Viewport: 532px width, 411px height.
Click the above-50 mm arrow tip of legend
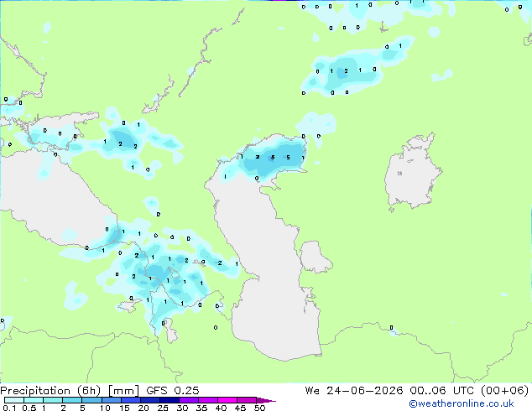click(x=266, y=400)
